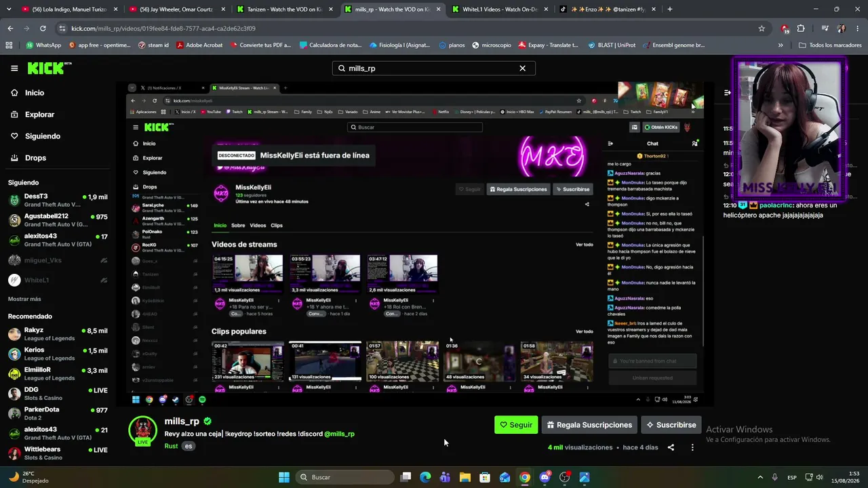Image resolution: width=868 pixels, height=488 pixels.
Task: Open the Windows Start menu
Action: [284, 477]
